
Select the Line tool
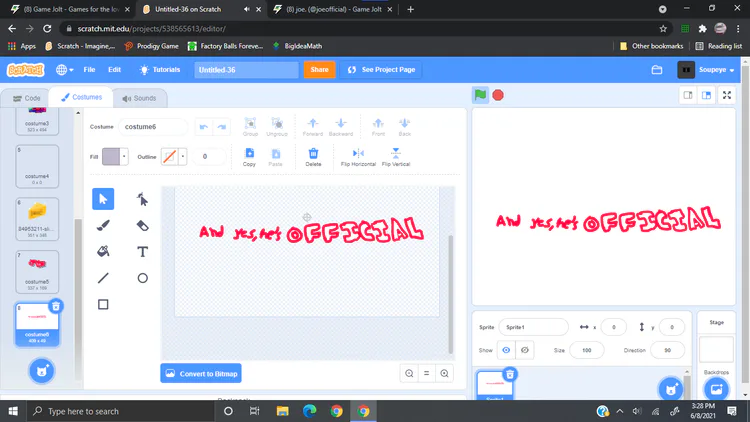pos(103,278)
